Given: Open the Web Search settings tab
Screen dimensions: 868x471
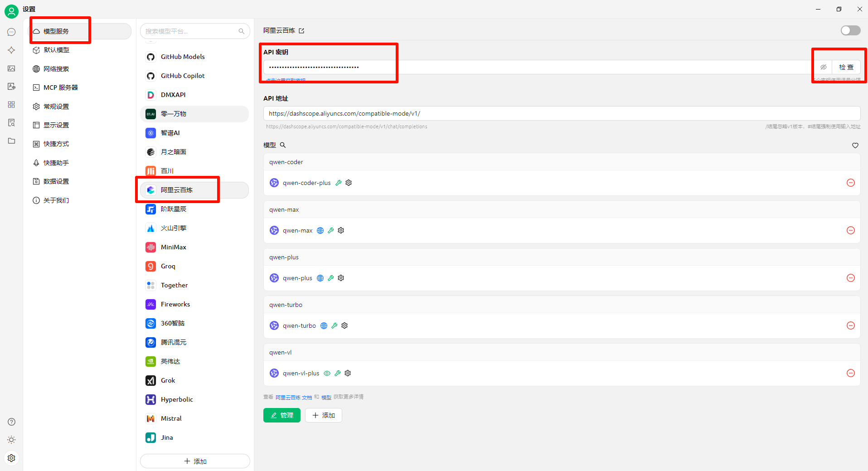Looking at the screenshot, I should [79, 69].
